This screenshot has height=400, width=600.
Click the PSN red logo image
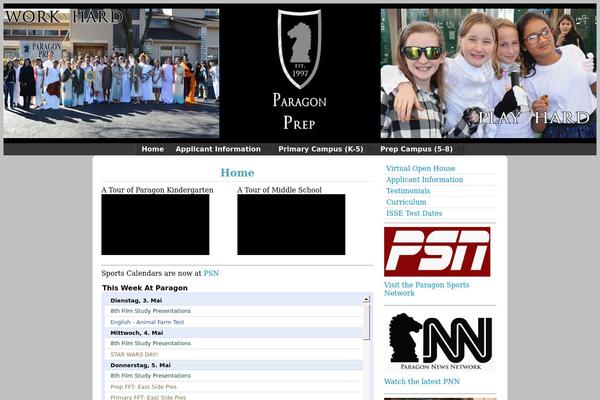(x=437, y=251)
